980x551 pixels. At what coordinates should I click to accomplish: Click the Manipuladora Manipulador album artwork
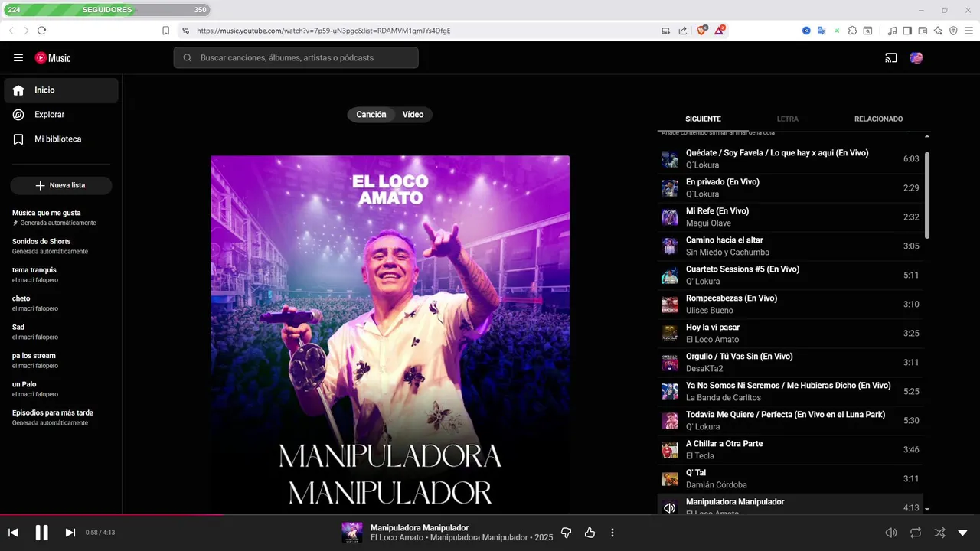pos(390,334)
